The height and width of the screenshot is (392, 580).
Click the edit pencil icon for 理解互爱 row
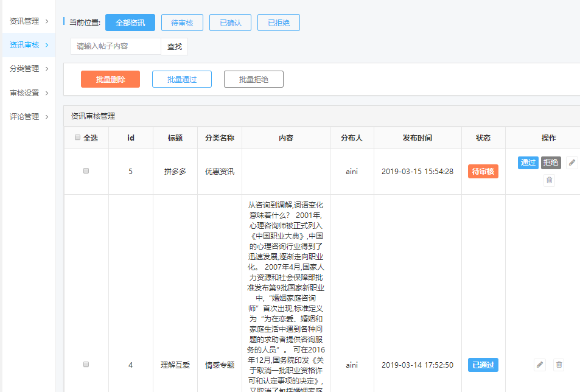(540, 365)
